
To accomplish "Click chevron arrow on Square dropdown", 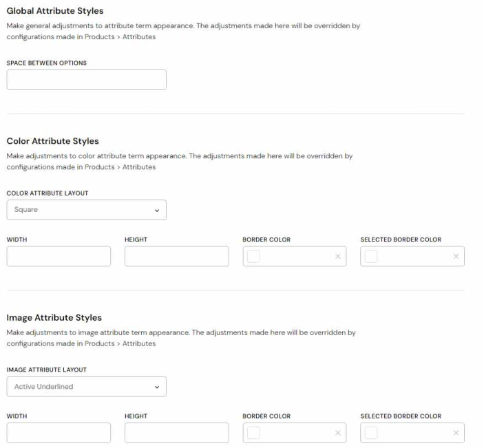I will click(157, 211).
